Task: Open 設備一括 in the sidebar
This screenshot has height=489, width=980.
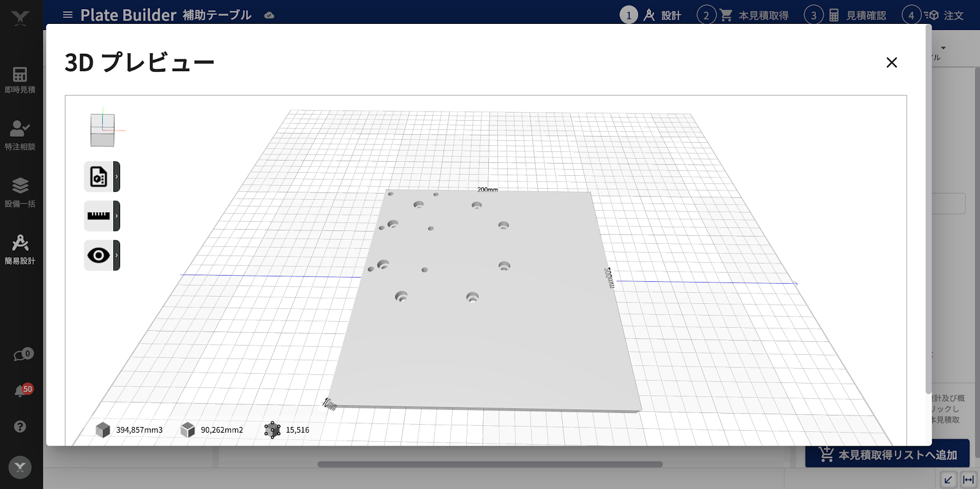Action: tap(20, 192)
